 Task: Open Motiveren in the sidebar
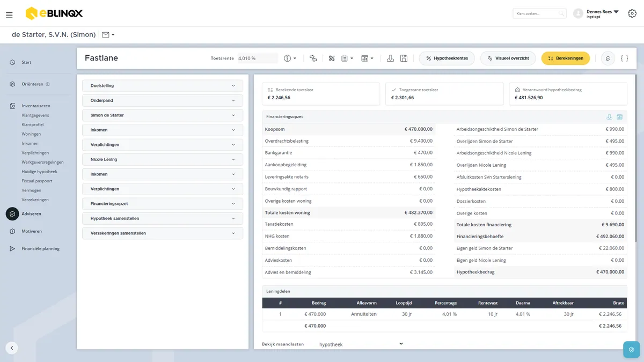pos(32,231)
